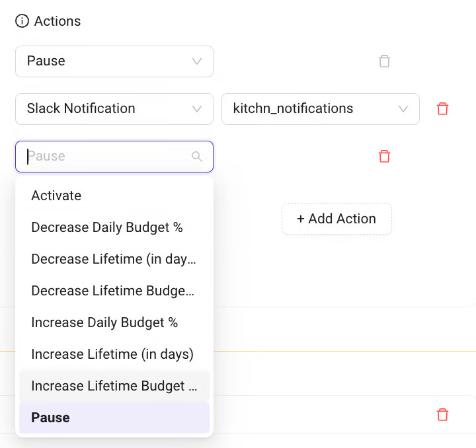Click the bottom-most red trash icon
Screen dimensions: 476x448
click(x=443, y=414)
